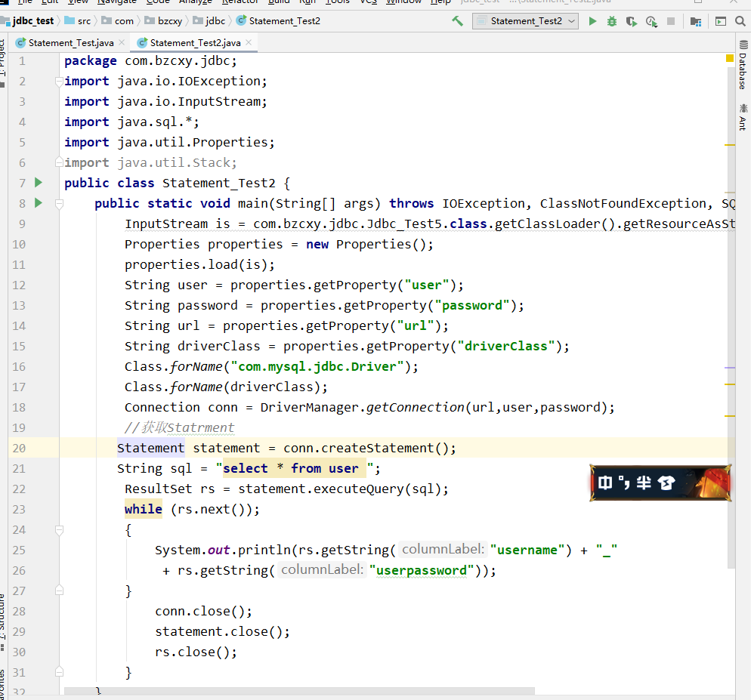Image resolution: width=751 pixels, height=700 pixels.
Task: Collapse the code block starting at line 24
Action: pyautogui.click(x=59, y=530)
